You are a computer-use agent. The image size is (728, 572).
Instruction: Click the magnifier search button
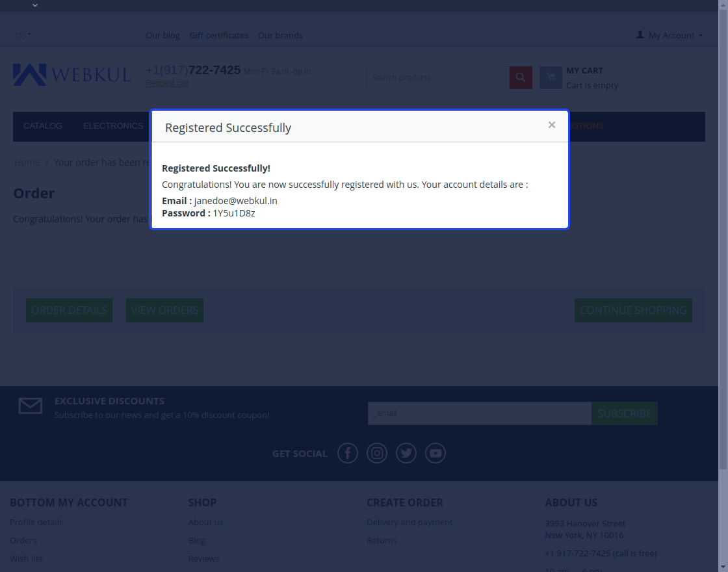coord(521,77)
